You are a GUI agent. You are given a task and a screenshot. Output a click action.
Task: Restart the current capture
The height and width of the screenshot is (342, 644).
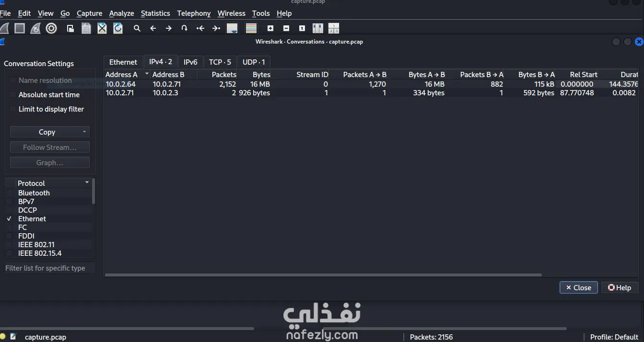pyautogui.click(x=35, y=28)
